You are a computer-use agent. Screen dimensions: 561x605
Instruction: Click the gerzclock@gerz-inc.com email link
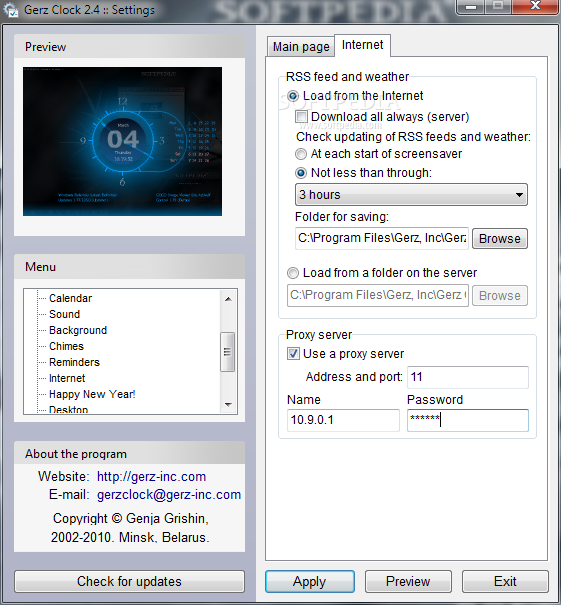click(169, 495)
